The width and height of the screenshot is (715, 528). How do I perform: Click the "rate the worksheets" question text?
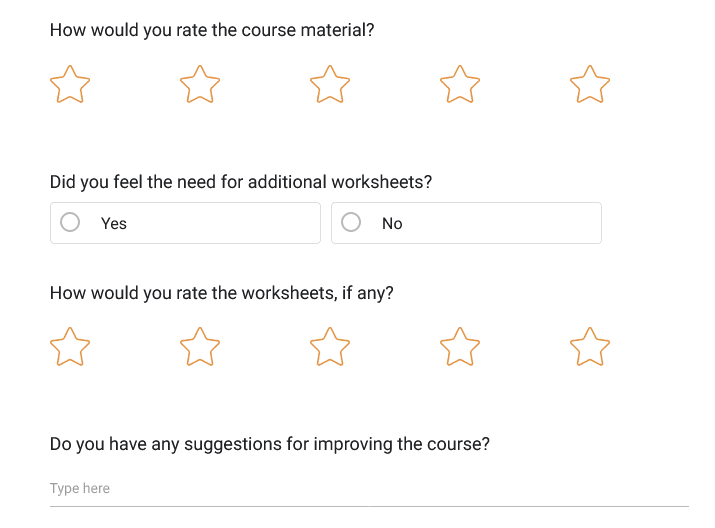point(221,294)
